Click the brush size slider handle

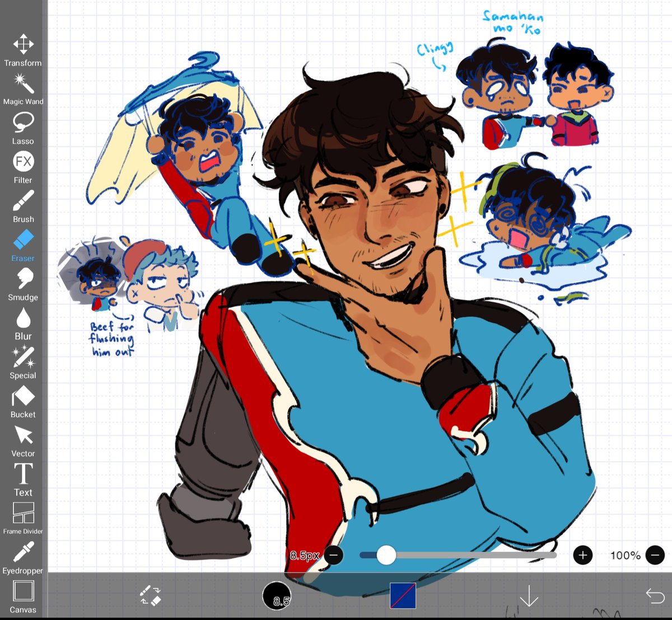[x=386, y=555]
